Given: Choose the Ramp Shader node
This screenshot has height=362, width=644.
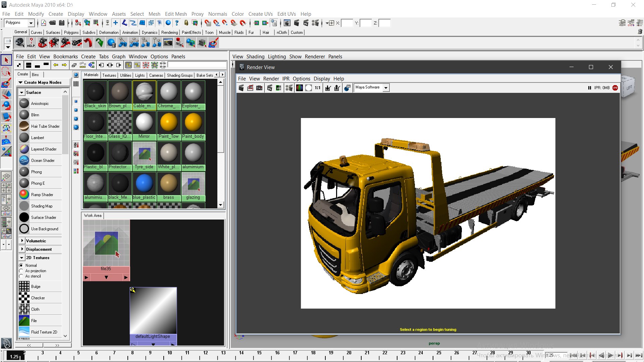Looking at the screenshot, I should [40, 195].
